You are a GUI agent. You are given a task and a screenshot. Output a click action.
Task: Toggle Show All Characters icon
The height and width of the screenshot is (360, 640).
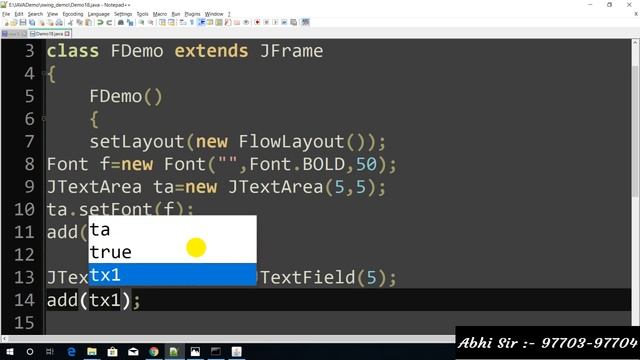[192, 22]
